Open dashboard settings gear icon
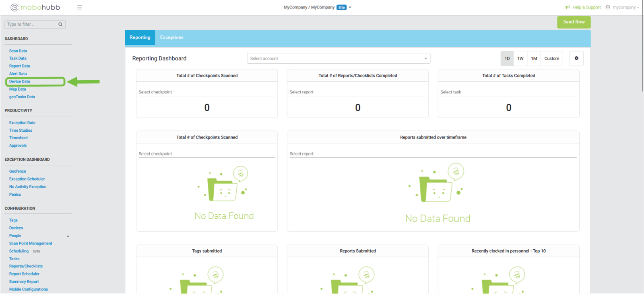 click(576, 58)
